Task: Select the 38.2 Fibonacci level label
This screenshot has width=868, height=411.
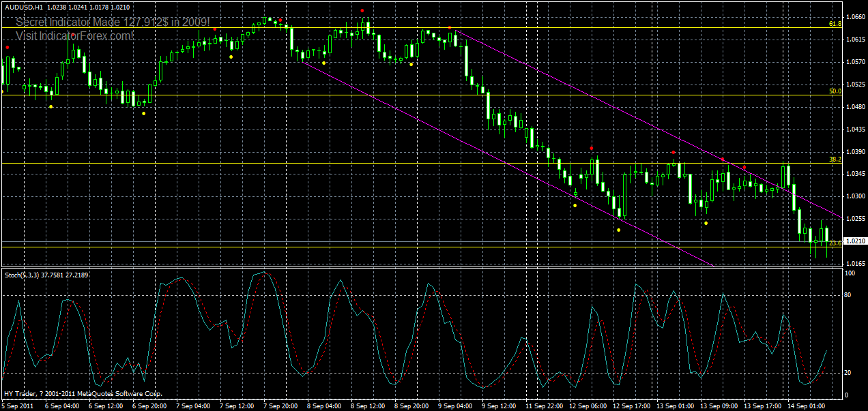Action: (x=834, y=159)
